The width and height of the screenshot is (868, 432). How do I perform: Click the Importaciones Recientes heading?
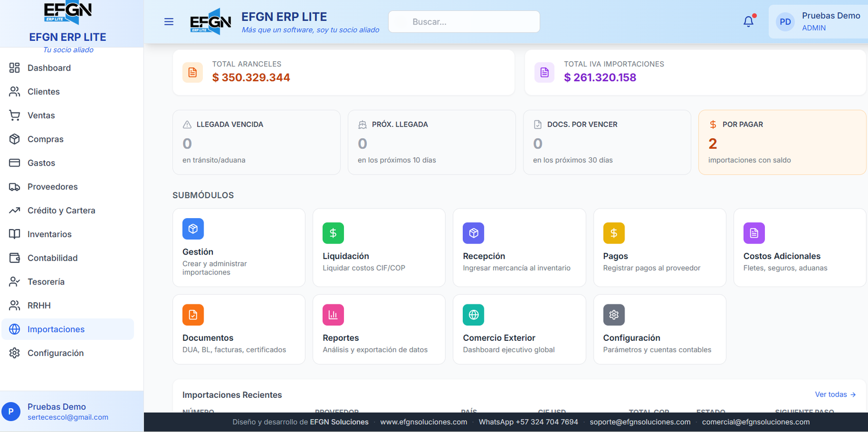232,395
